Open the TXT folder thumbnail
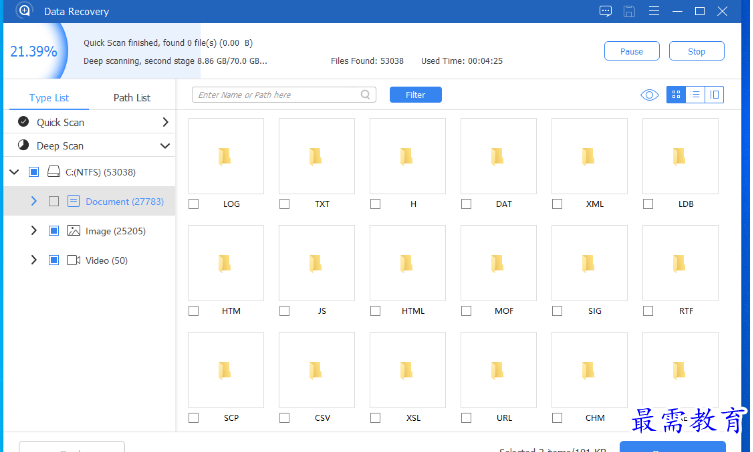The height and width of the screenshot is (452, 753). click(x=316, y=156)
